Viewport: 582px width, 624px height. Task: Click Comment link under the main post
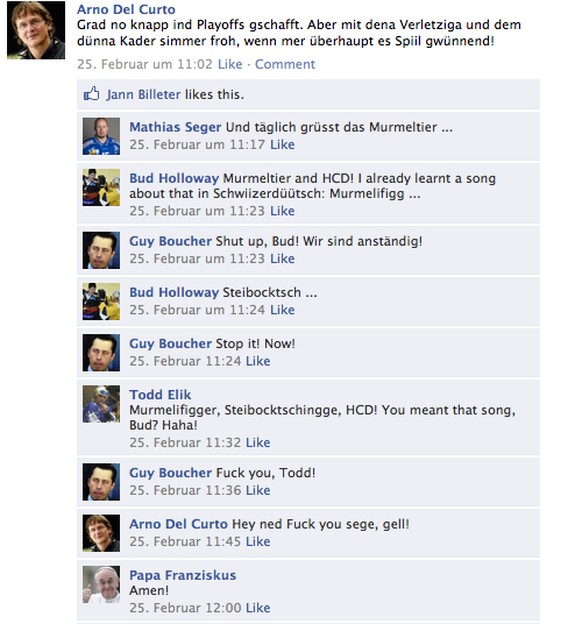click(x=285, y=64)
